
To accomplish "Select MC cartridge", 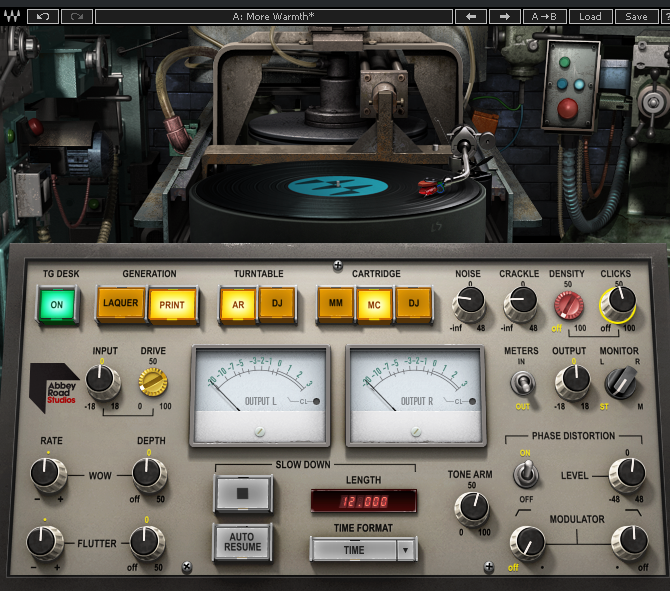I will point(374,305).
